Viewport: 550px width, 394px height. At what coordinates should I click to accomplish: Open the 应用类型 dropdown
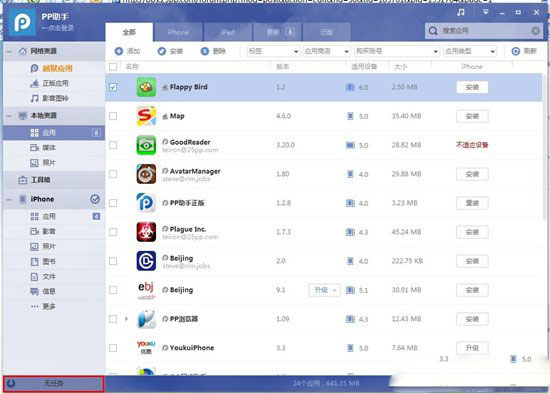pyautogui.click(x=470, y=51)
